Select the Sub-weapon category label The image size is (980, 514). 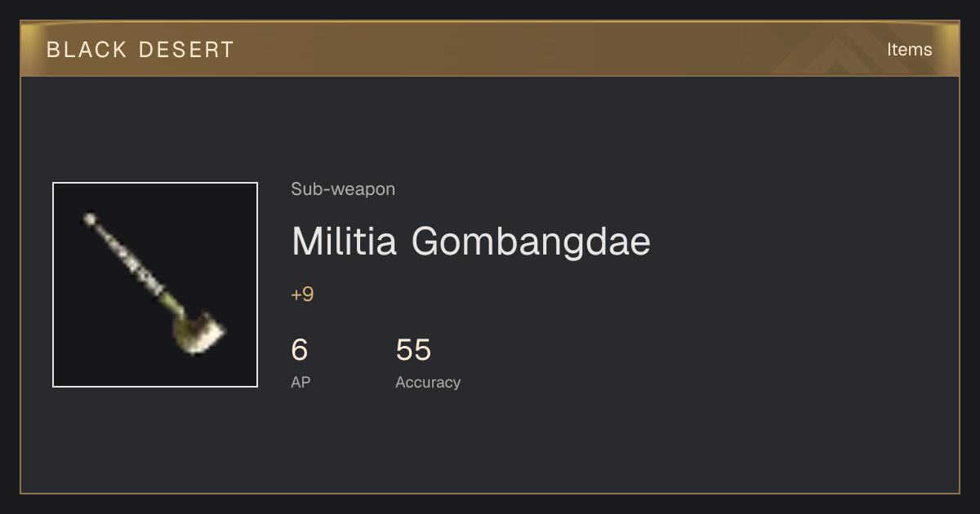[343, 189]
